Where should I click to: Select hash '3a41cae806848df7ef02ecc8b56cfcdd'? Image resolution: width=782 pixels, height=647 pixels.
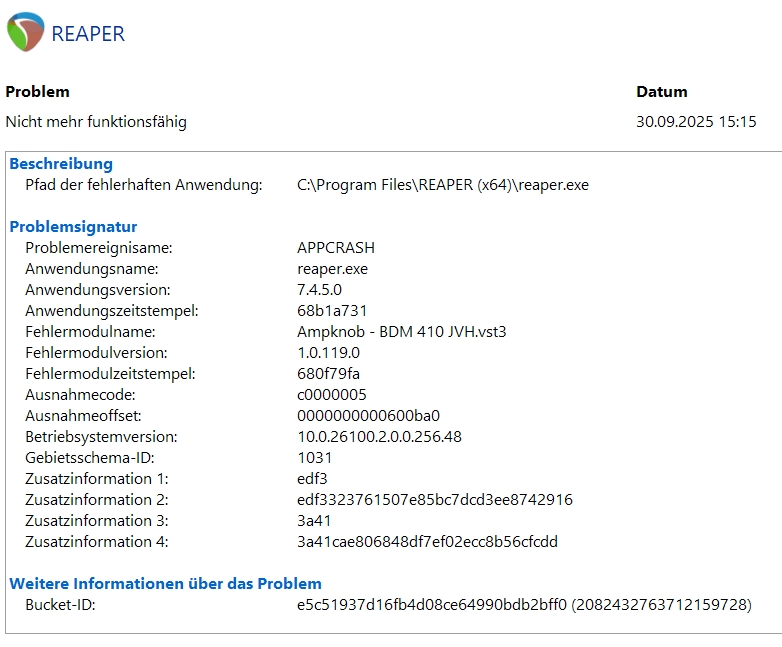427,541
